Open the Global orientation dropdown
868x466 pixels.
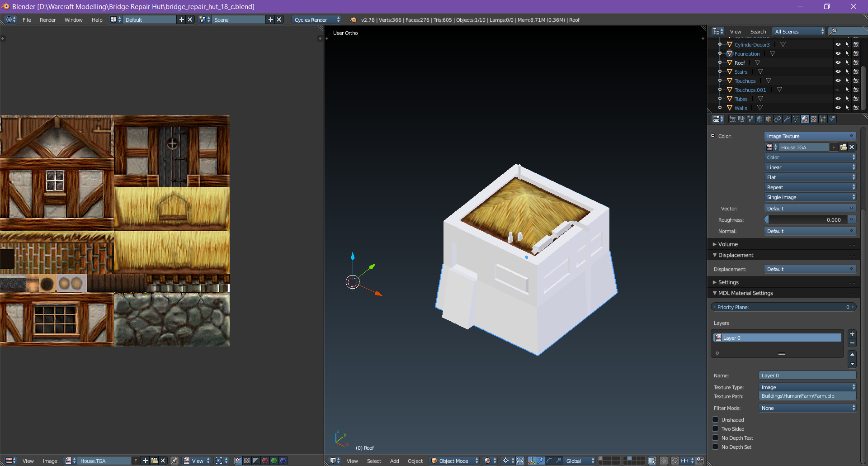580,461
